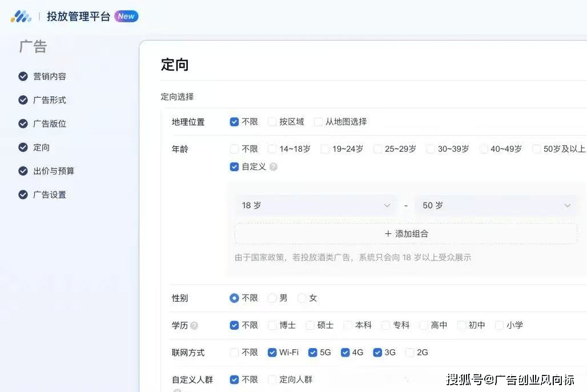Select the 男 gender radio button

tap(272, 298)
